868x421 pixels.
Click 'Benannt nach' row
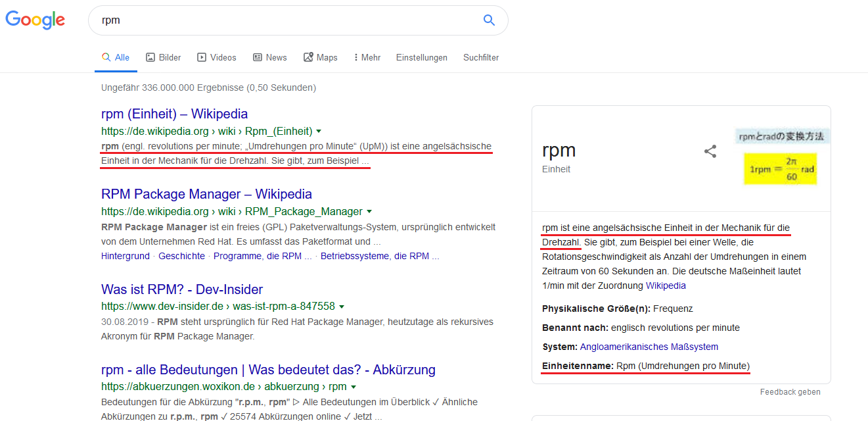(x=641, y=328)
